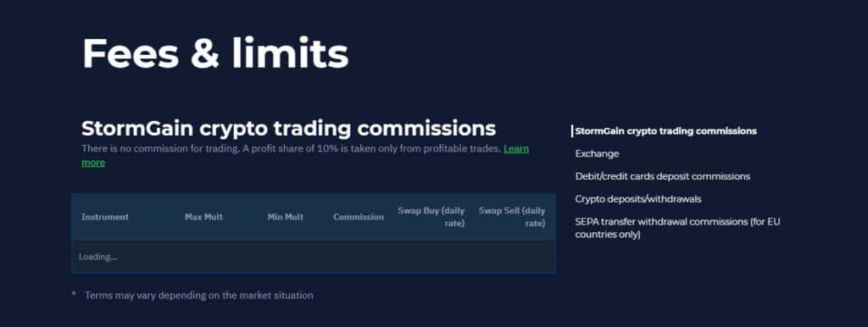868x327 pixels.
Task: Click the large StormGain crypto trading commissions heading
Action: click(x=288, y=129)
